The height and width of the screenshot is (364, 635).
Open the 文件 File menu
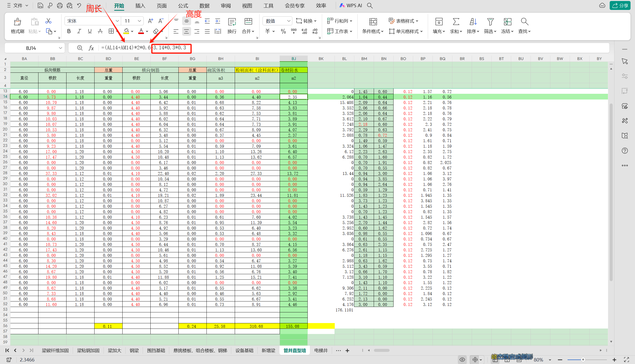click(x=18, y=5)
